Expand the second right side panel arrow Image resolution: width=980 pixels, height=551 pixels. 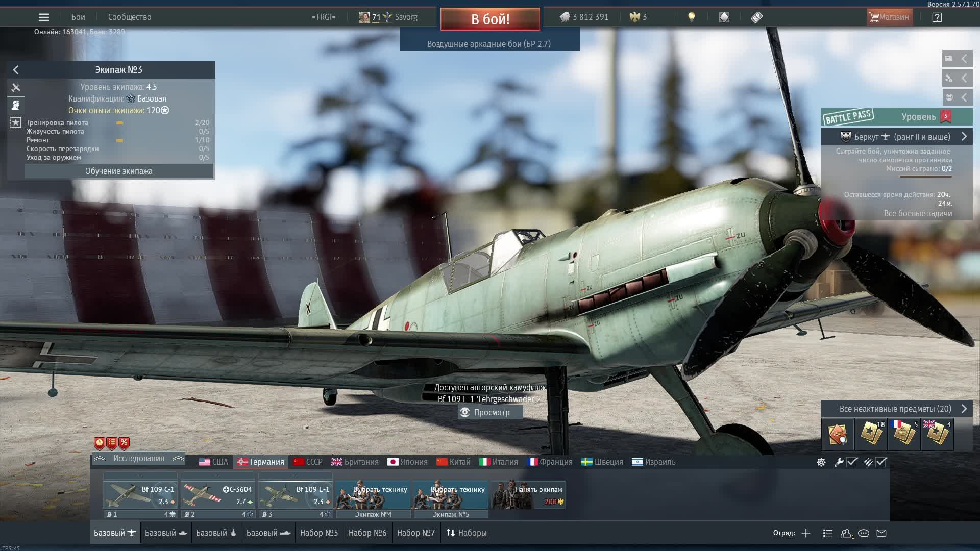[x=964, y=78]
